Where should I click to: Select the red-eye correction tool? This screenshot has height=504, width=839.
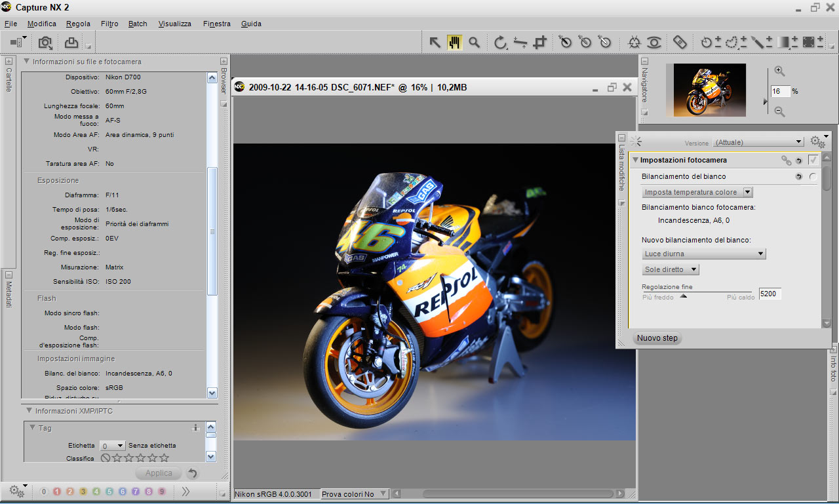pos(654,43)
